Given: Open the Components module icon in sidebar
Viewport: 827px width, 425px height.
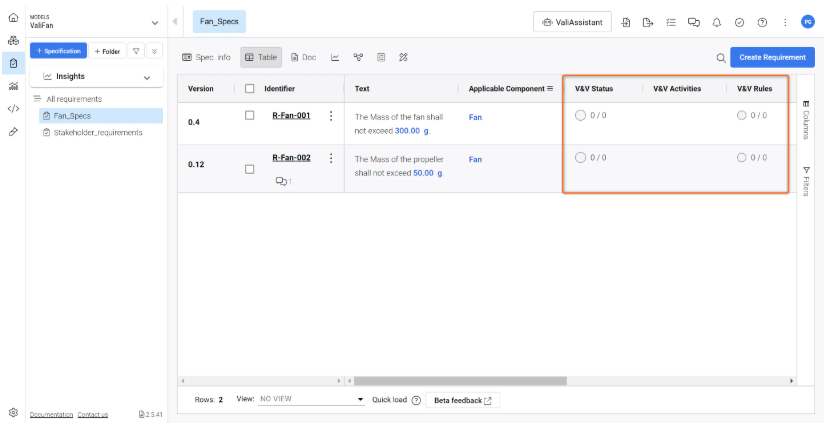Looking at the screenshot, I should tap(14, 41).
